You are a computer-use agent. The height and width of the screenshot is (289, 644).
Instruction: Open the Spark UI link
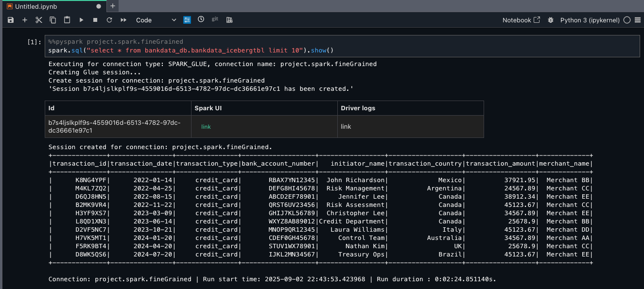pos(206,126)
